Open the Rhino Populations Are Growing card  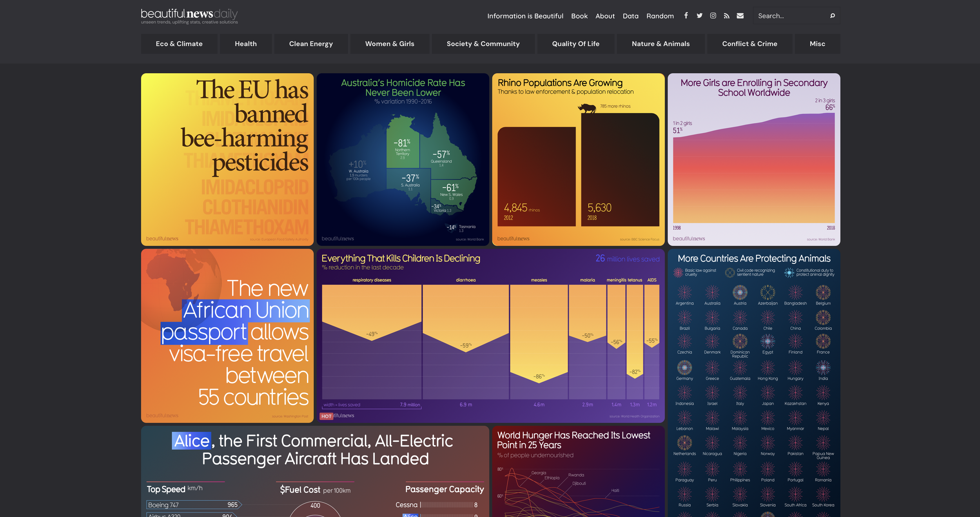578,160
